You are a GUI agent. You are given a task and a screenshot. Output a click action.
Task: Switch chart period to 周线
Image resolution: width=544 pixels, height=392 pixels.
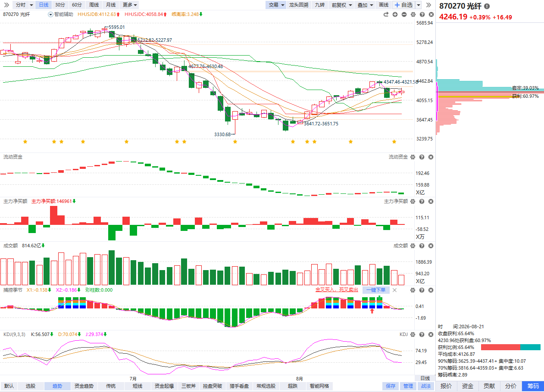click(94, 5)
